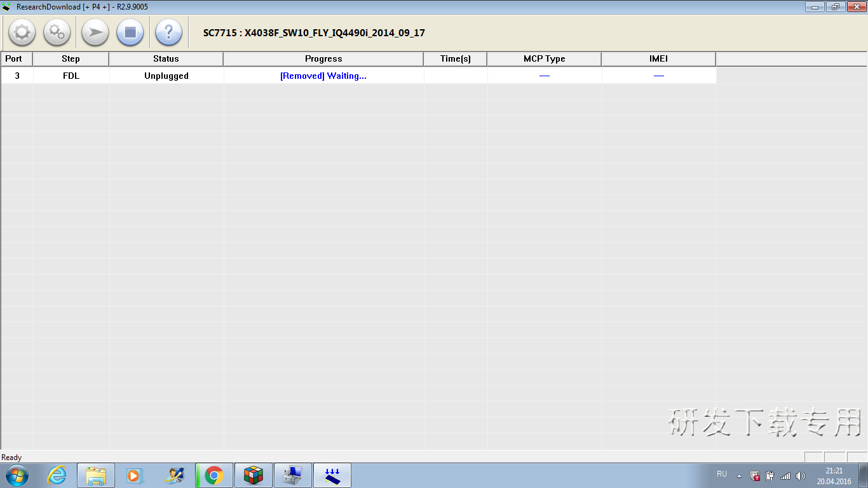Switch to ResearchDownload taskbar button
This screenshot has width=868, height=488.
(x=332, y=475)
